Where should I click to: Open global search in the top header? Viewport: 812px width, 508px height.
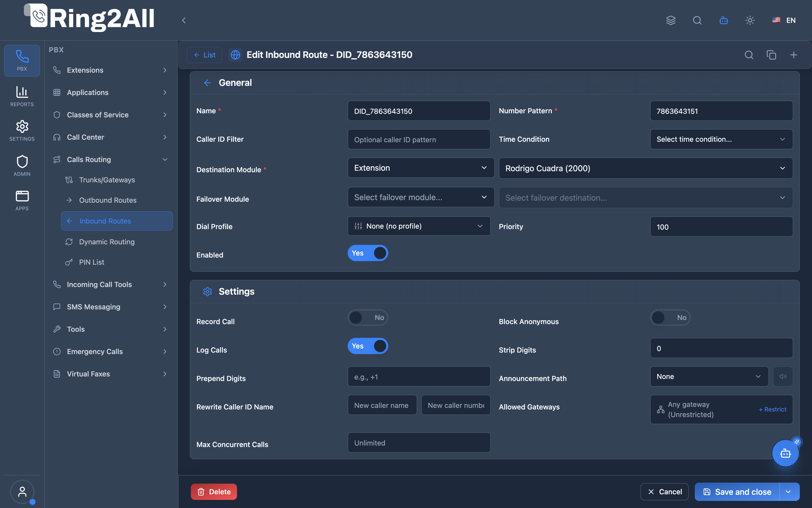(x=697, y=21)
